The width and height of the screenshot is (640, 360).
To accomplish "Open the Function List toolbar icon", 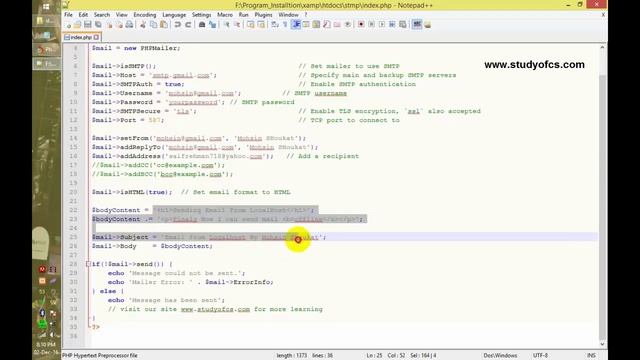I will 326,25.
